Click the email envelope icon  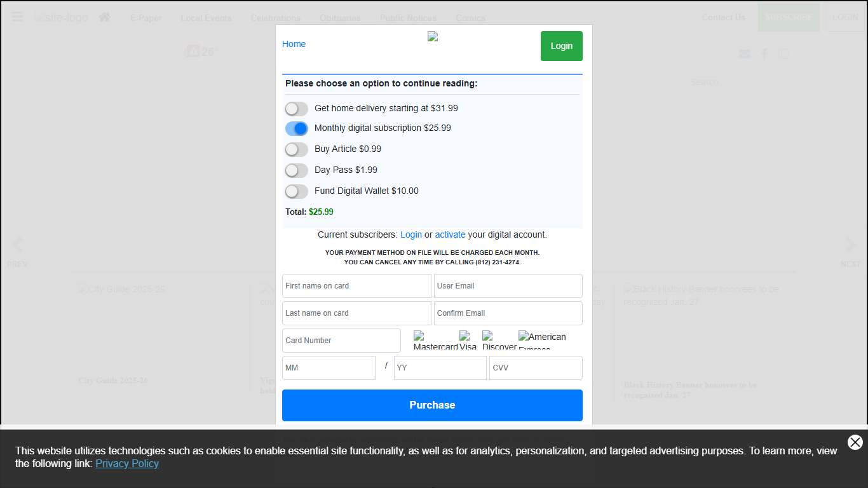coord(745,54)
